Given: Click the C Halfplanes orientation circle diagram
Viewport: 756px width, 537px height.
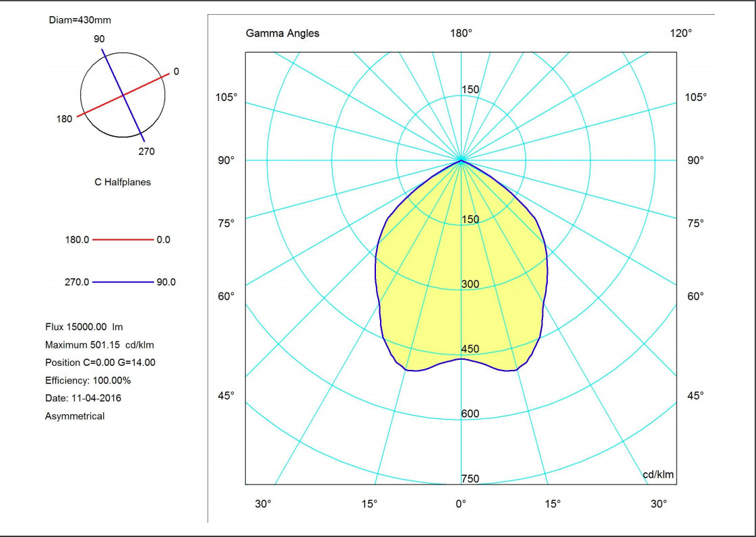Looking at the screenshot, I should (123, 96).
